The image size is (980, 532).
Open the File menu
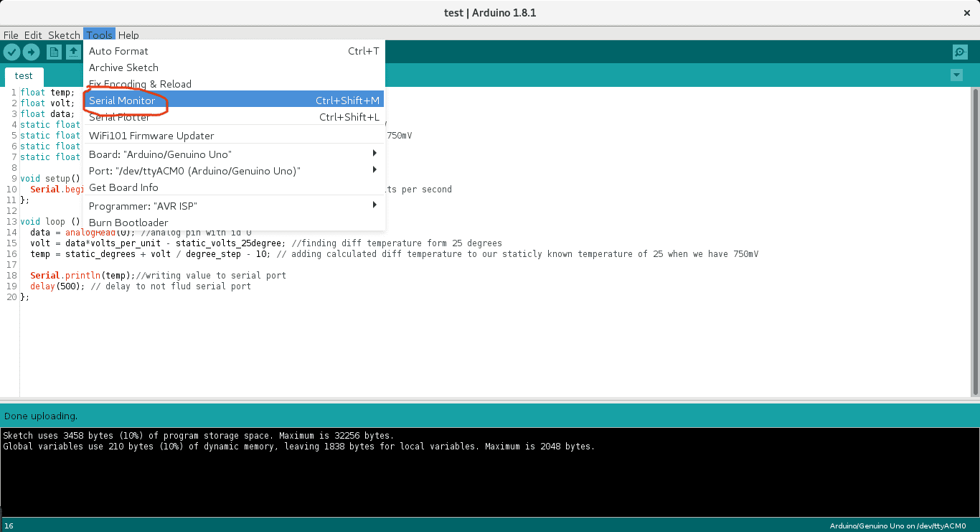11,35
